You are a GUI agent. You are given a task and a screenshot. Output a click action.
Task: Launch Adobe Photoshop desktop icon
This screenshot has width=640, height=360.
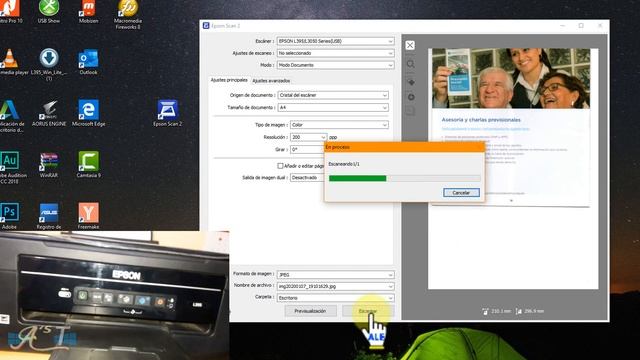(9, 216)
